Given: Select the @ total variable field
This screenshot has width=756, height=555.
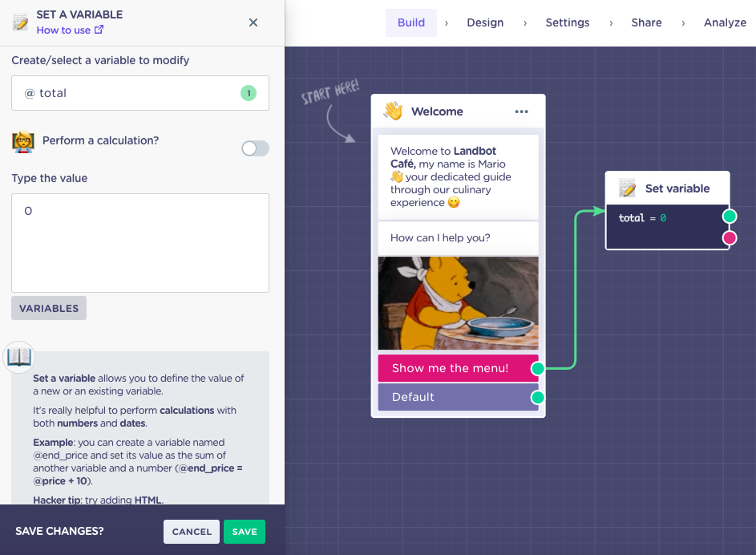Looking at the screenshot, I should click(140, 93).
